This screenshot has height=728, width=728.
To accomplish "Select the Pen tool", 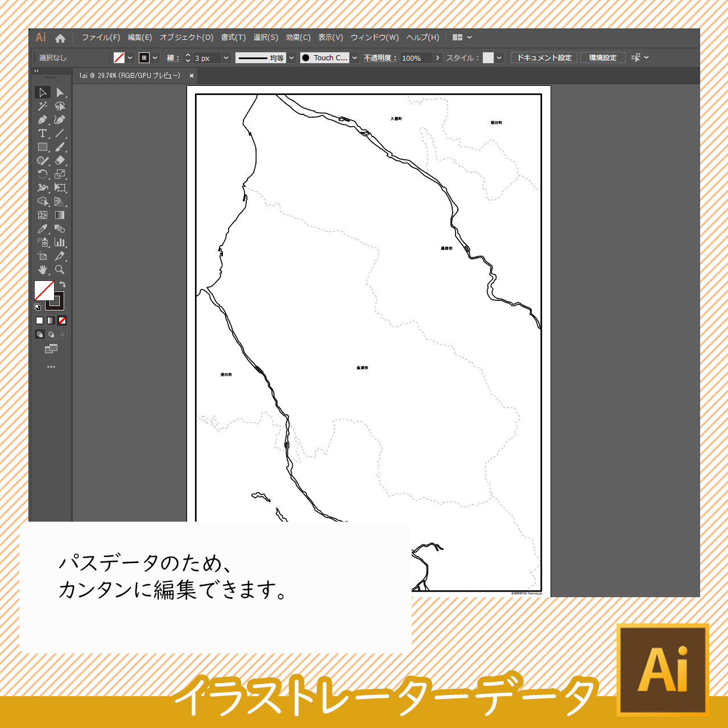I will 43,119.
